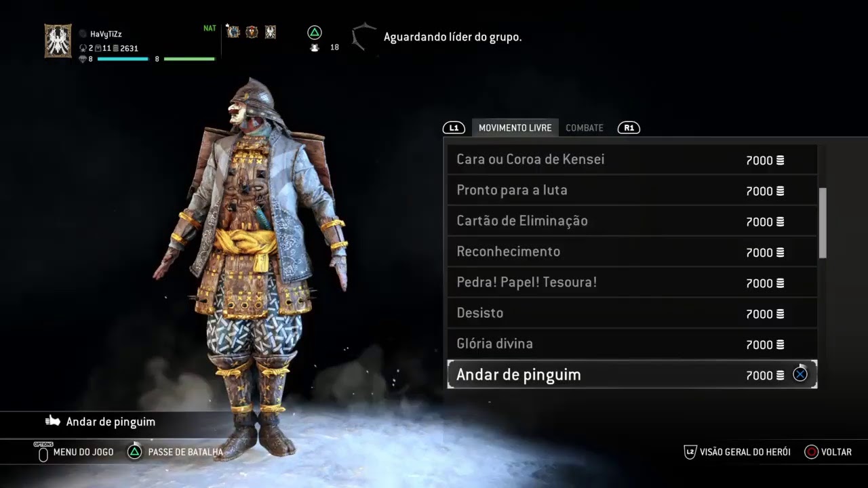Switch to the Combate tab
868x488 pixels.
pos(585,127)
